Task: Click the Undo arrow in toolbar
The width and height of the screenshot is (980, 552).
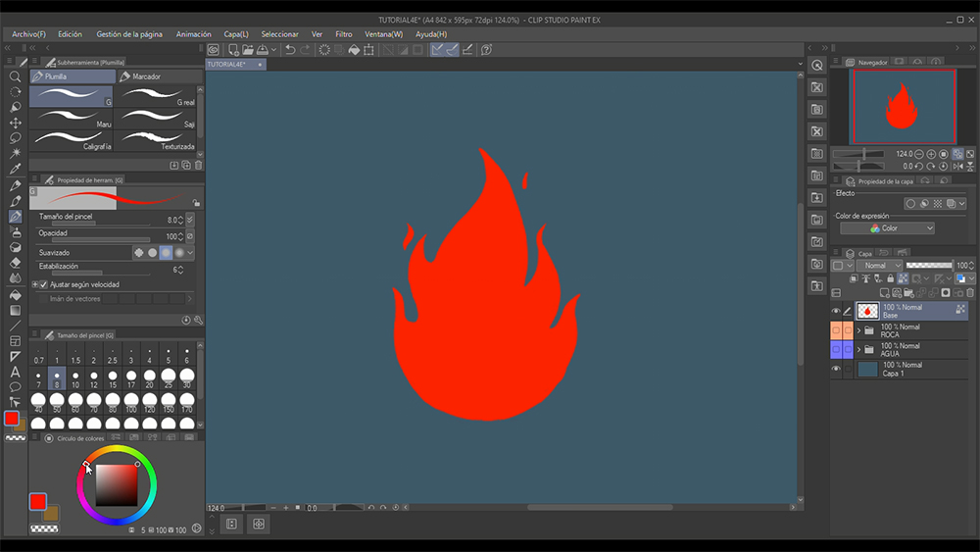Action: pos(290,49)
